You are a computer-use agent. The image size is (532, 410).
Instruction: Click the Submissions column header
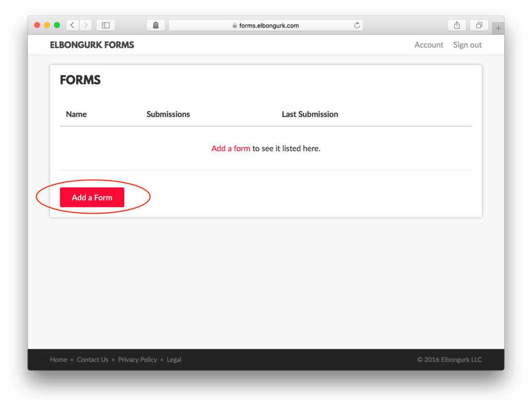click(168, 114)
